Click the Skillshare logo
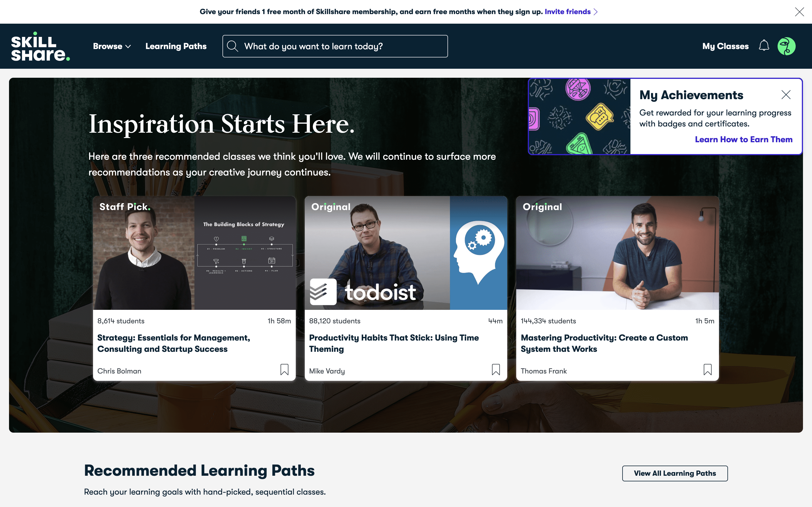Viewport: 812px width, 507px height. [40, 46]
